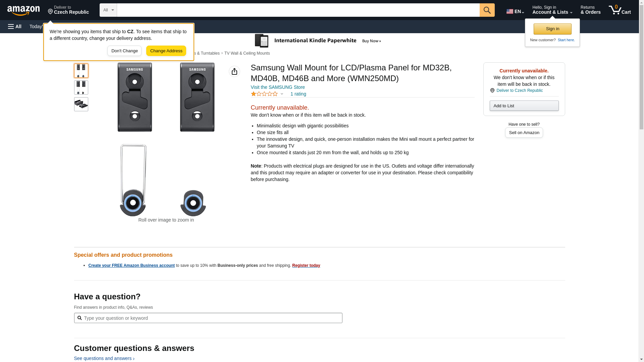This screenshot has width=644, height=362.
Task: Open the All hamburger menu
Action: [15, 26]
